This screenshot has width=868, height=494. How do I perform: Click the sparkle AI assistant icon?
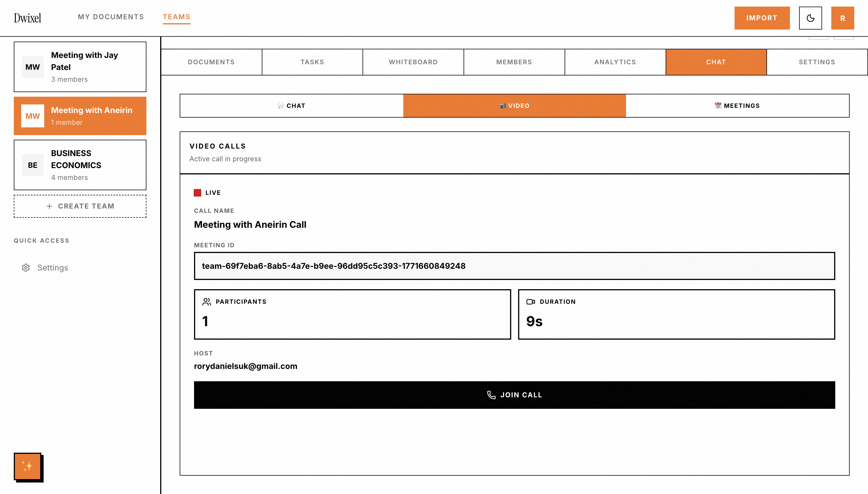[28, 466]
